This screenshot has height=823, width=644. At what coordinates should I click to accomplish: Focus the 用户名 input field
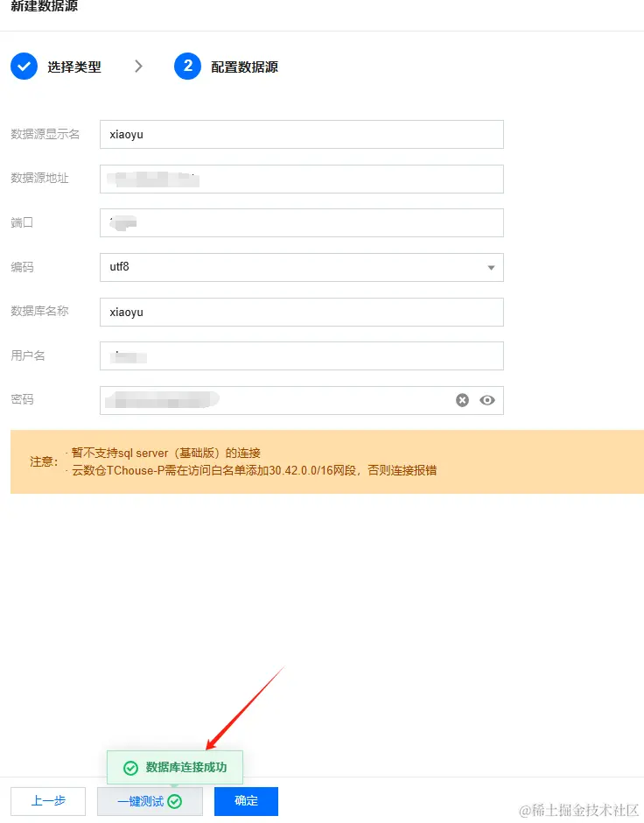click(302, 355)
